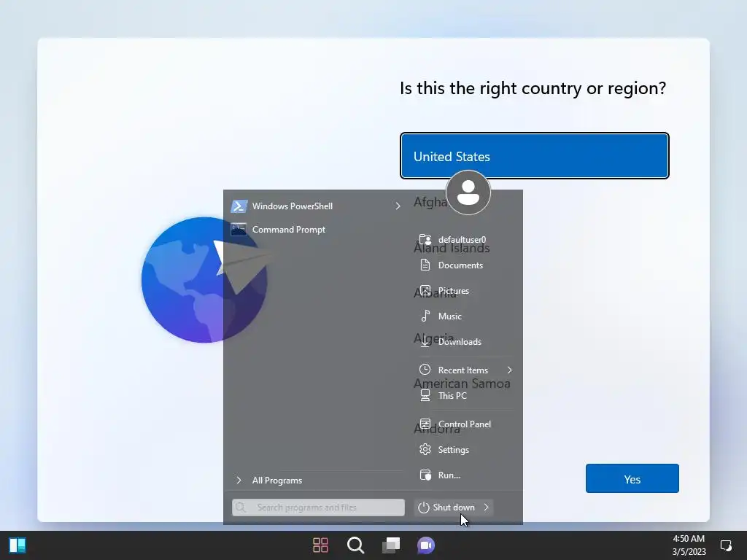Expand the Shut down options arrow
The height and width of the screenshot is (560, 747).
(487, 507)
